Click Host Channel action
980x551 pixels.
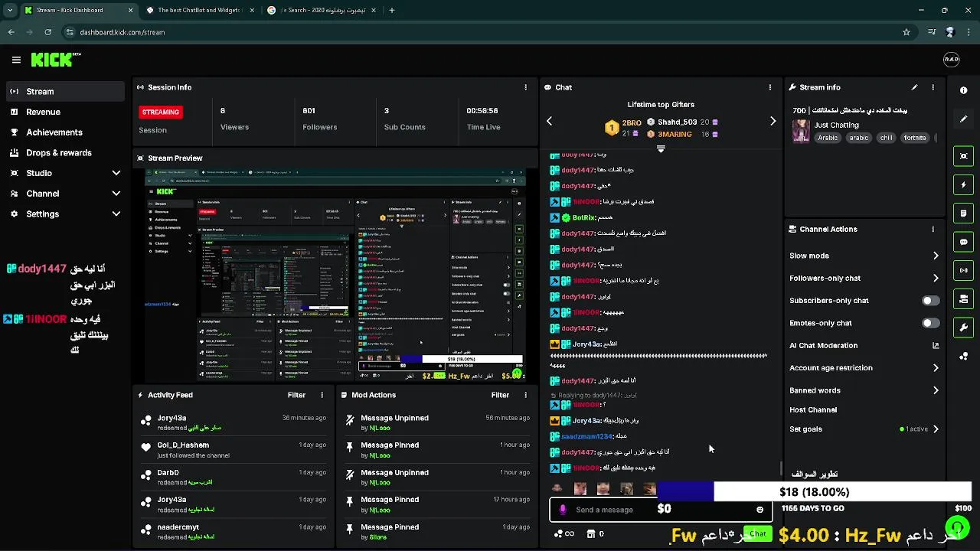(x=813, y=410)
